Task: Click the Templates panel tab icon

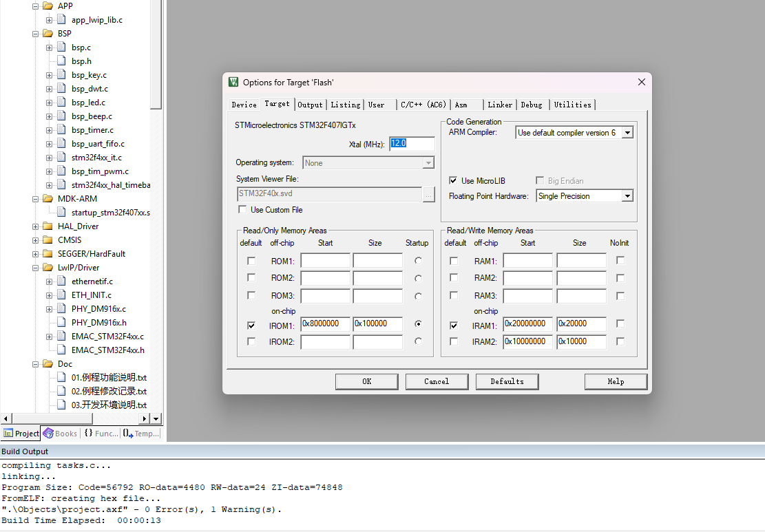Action: coord(128,434)
